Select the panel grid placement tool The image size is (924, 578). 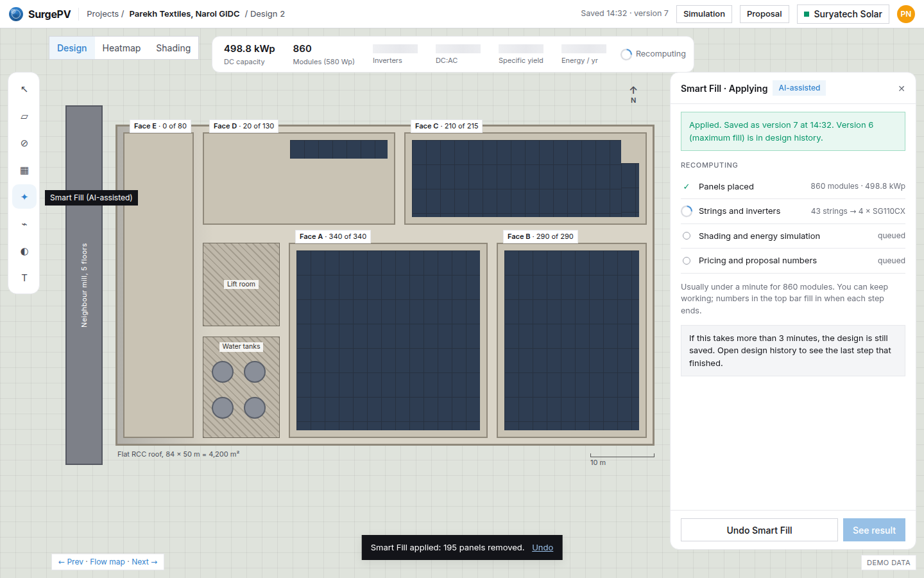(x=24, y=170)
